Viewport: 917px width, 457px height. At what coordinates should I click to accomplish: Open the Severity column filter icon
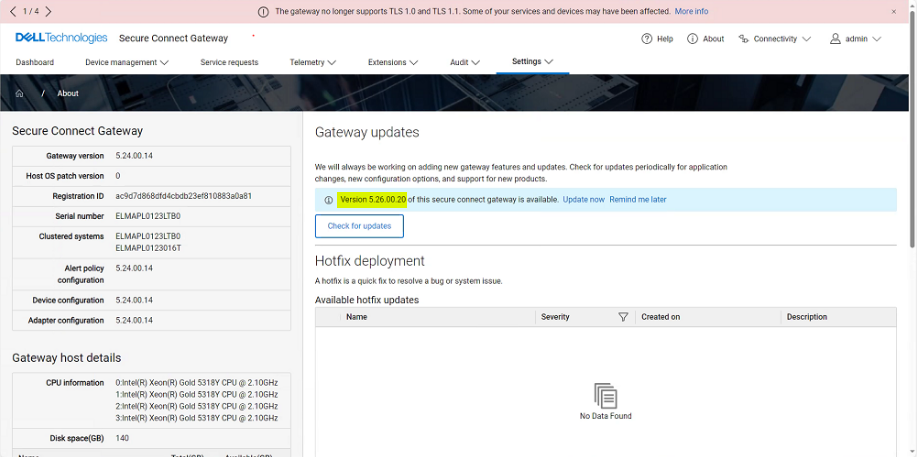click(x=623, y=317)
